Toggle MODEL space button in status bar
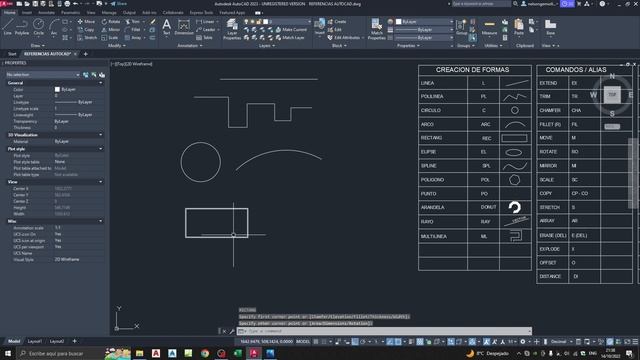This screenshot has width=640, height=360. pyautogui.click(x=303, y=342)
